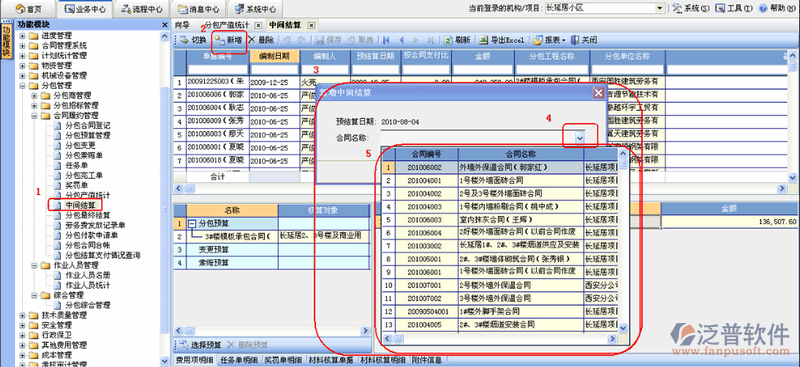Open the 机构/项目 selector dropdown
Viewport: 800px width, 367px height.
click(660, 8)
